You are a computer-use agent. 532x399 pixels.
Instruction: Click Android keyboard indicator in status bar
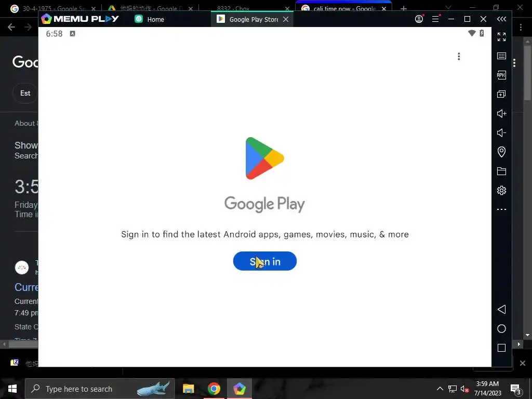pyautogui.click(x=72, y=34)
